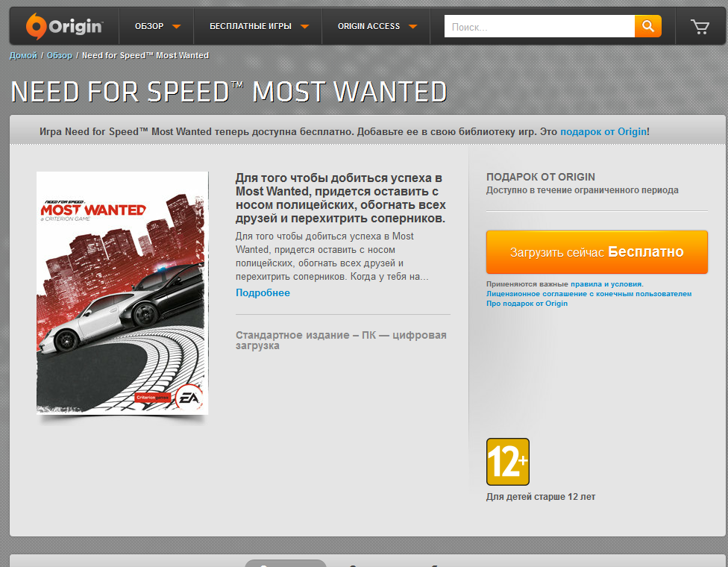The width and height of the screenshot is (728, 567).
Task: Open правила и условия link
Action: (x=606, y=284)
